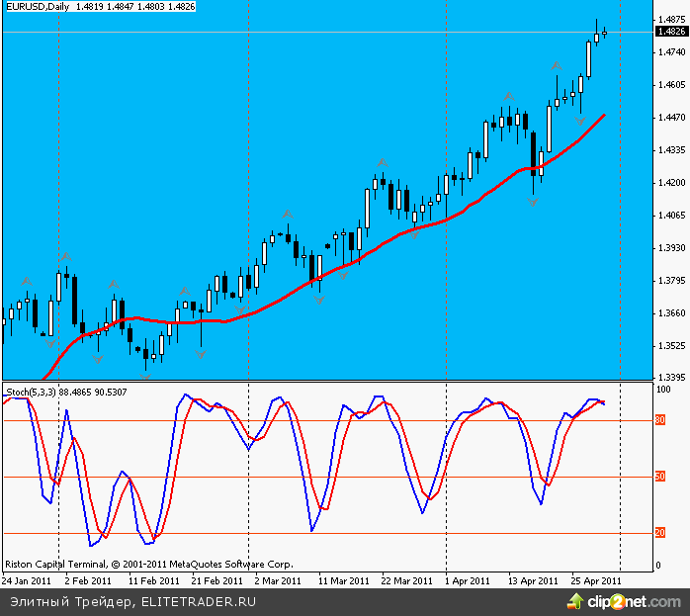Click the 22 Mar 2011 date label
Image resolution: width=690 pixels, height=616 pixels.
(x=406, y=581)
